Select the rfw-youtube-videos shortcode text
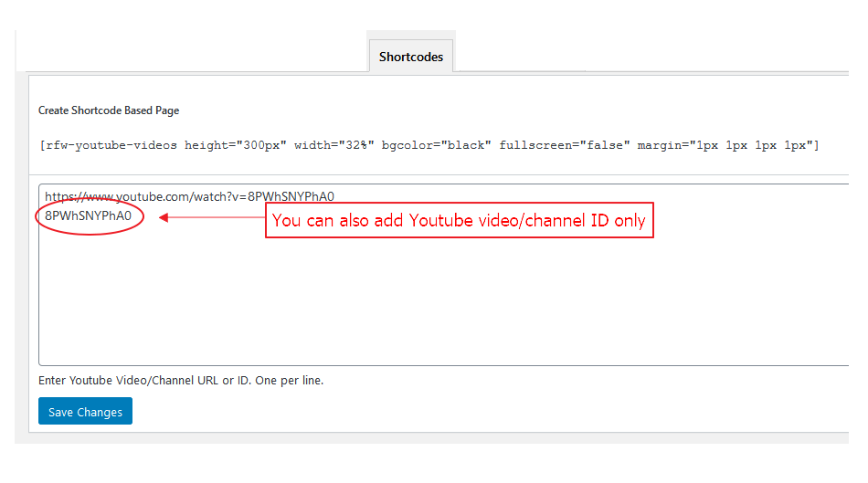 pos(429,145)
